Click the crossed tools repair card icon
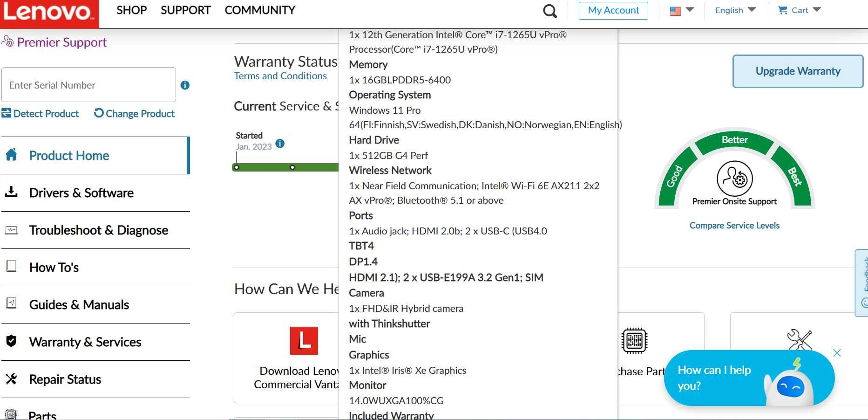The width and height of the screenshot is (868, 420). click(799, 339)
